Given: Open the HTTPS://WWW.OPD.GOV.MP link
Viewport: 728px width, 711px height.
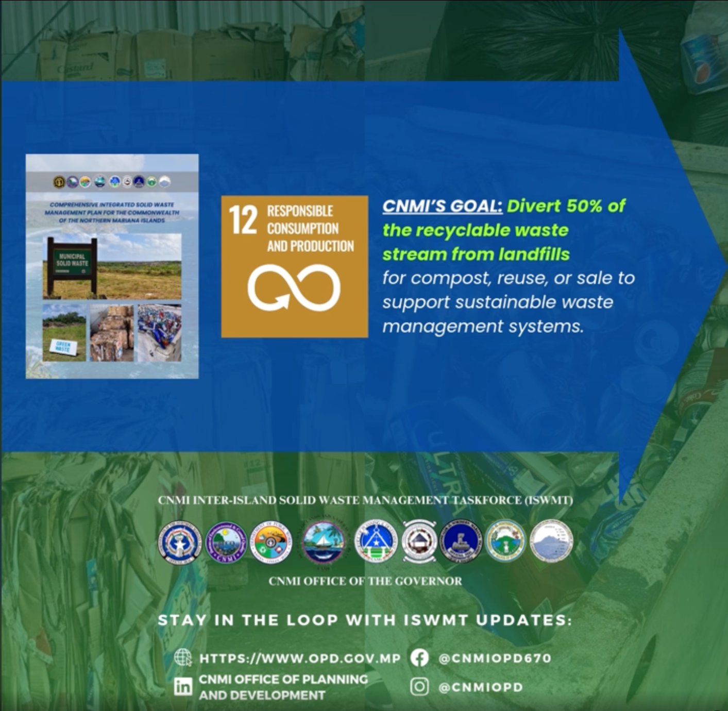Looking at the screenshot, I should click(300, 658).
